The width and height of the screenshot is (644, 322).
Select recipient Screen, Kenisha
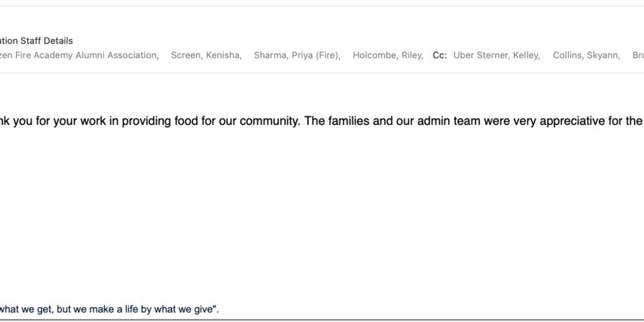[206, 55]
